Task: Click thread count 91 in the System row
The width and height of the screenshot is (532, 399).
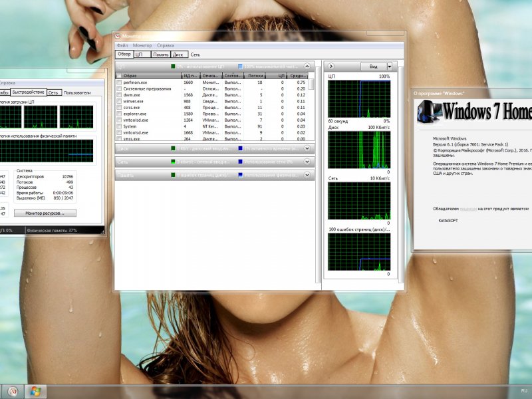Action: click(260, 126)
